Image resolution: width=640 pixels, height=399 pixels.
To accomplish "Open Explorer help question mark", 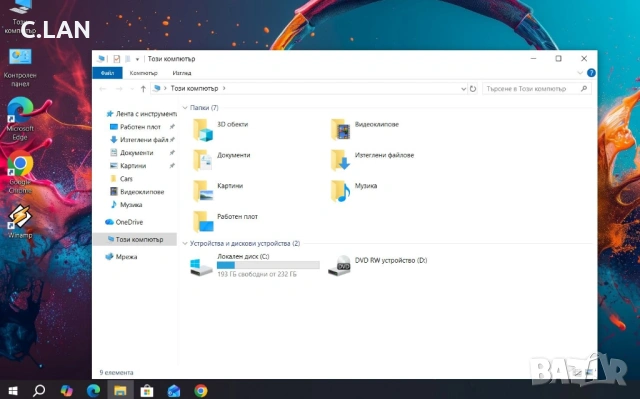I will [591, 73].
